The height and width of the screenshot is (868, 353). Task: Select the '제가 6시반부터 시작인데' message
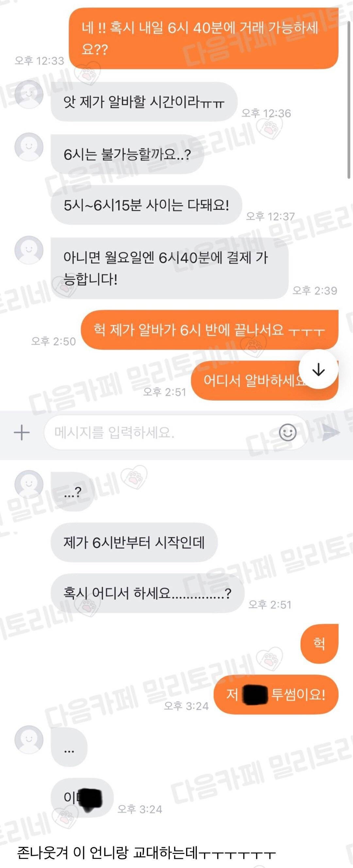[134, 542]
